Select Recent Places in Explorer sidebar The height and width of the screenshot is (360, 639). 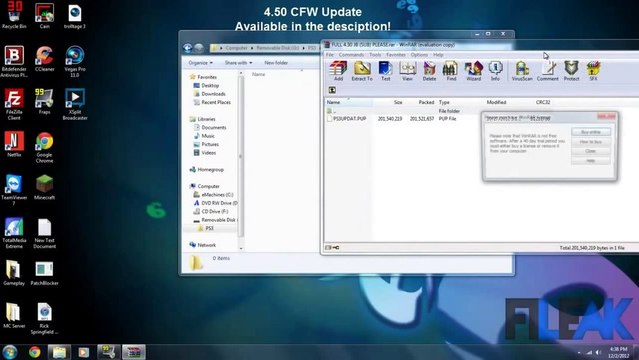click(212, 102)
